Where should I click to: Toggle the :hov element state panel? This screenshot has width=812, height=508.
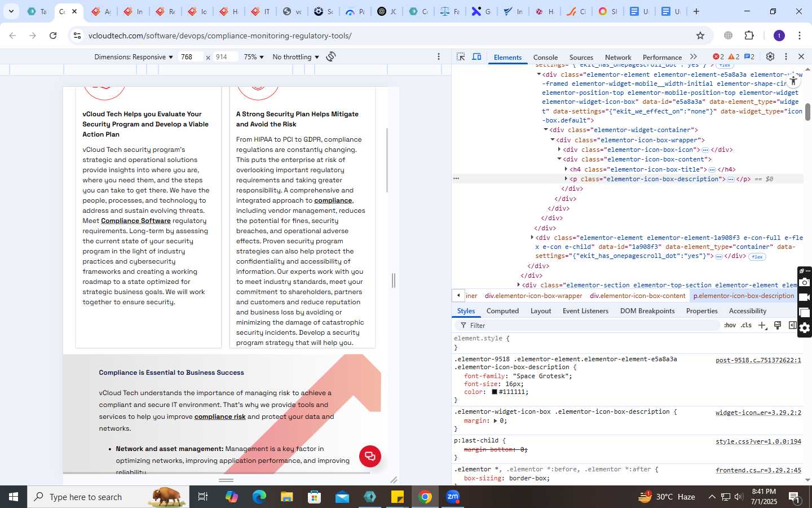[x=730, y=325]
